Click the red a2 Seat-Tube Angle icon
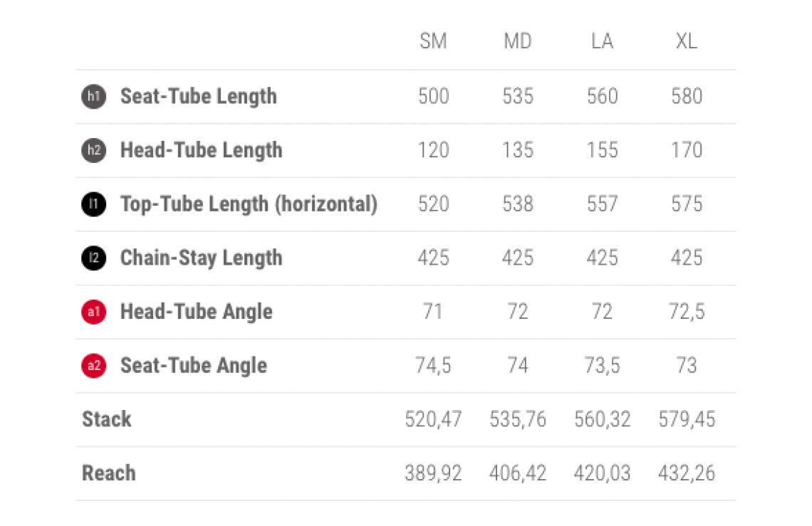The image size is (812, 526). [x=93, y=367]
